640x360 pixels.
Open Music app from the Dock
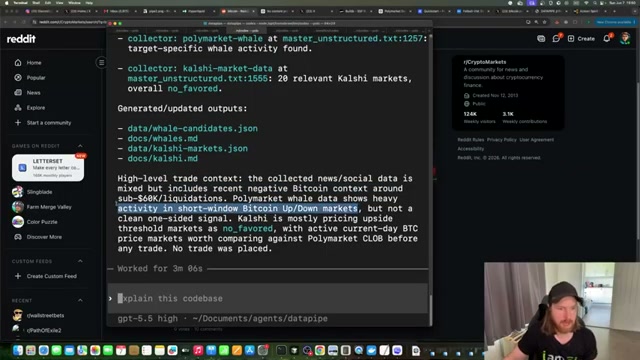pos(198,350)
